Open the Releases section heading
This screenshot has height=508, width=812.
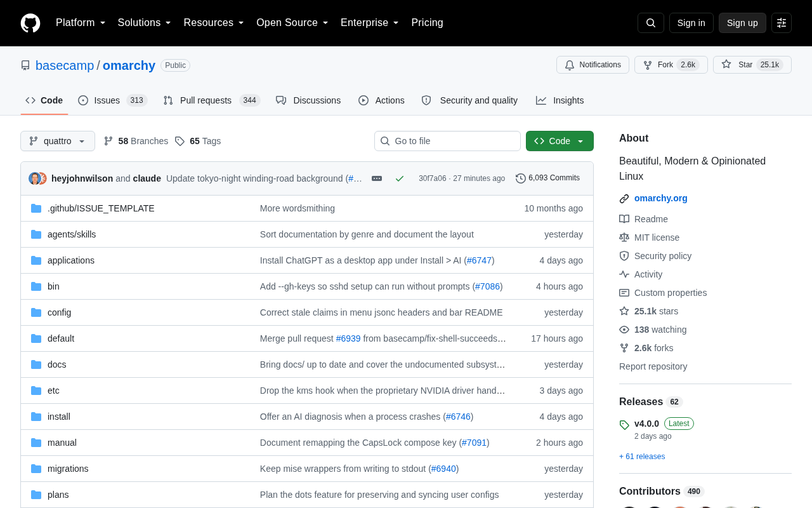coord(641,402)
